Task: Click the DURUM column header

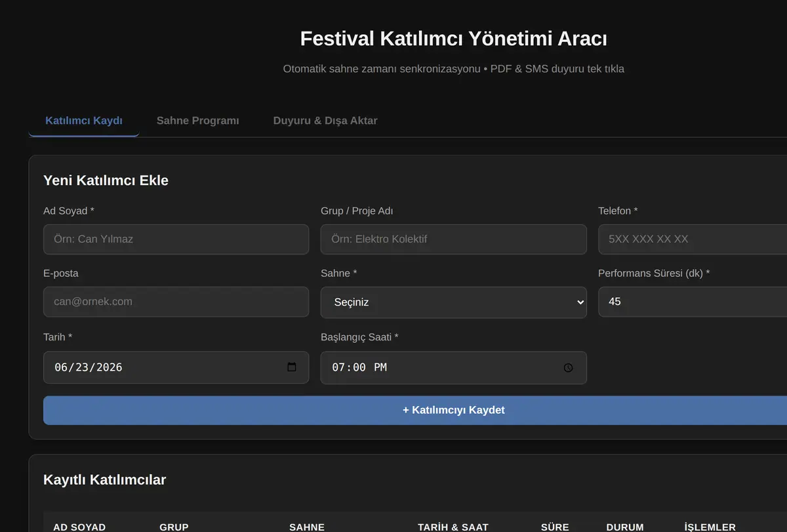Action: (625, 527)
